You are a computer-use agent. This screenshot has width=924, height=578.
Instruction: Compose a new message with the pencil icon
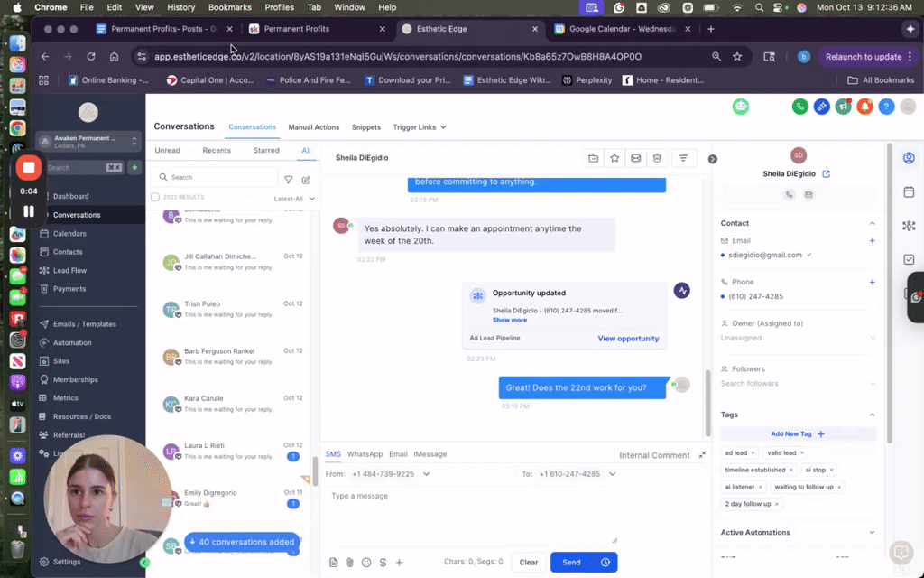click(x=306, y=180)
